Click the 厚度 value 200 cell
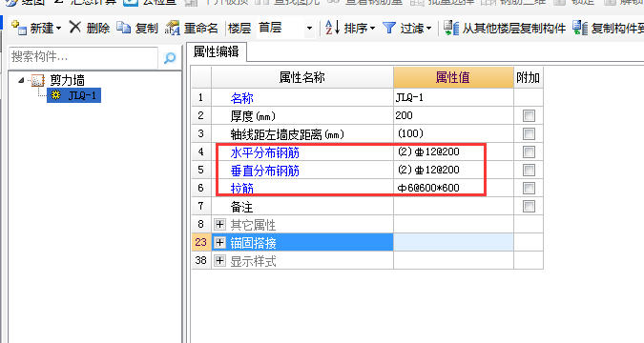The image size is (644, 343). click(x=453, y=115)
